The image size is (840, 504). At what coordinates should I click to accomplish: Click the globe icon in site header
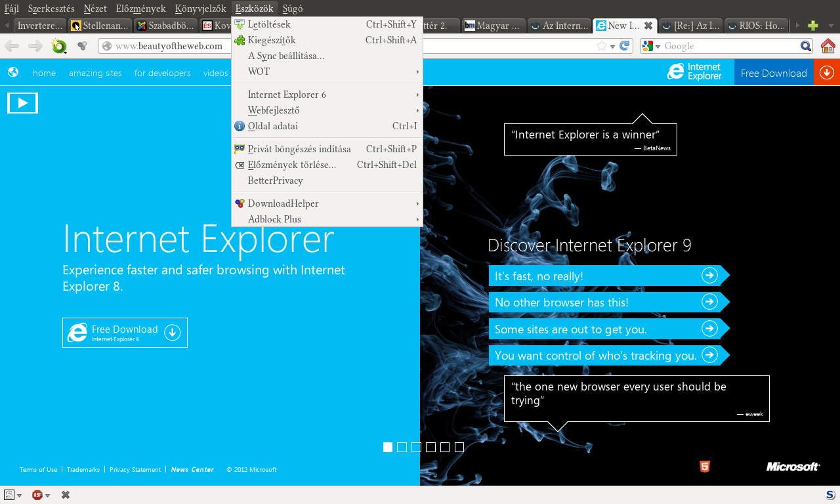click(13, 72)
